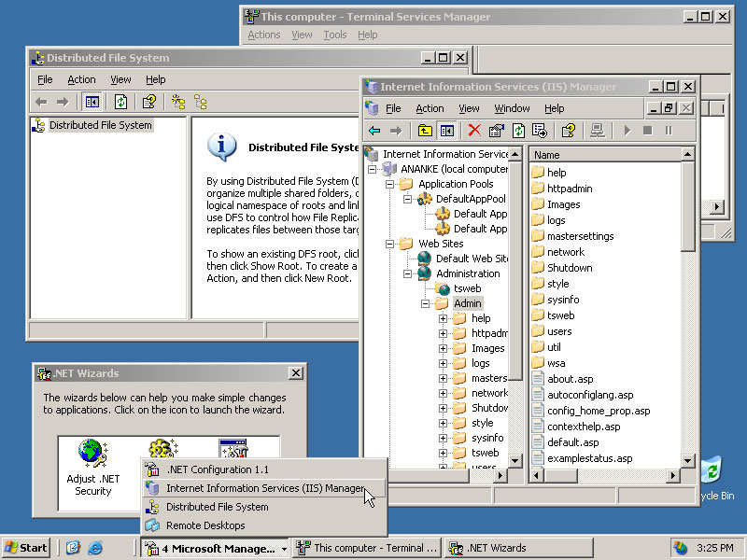Click the system tray icon beside the clock
This screenshot has width=747, height=560.
coord(681,548)
